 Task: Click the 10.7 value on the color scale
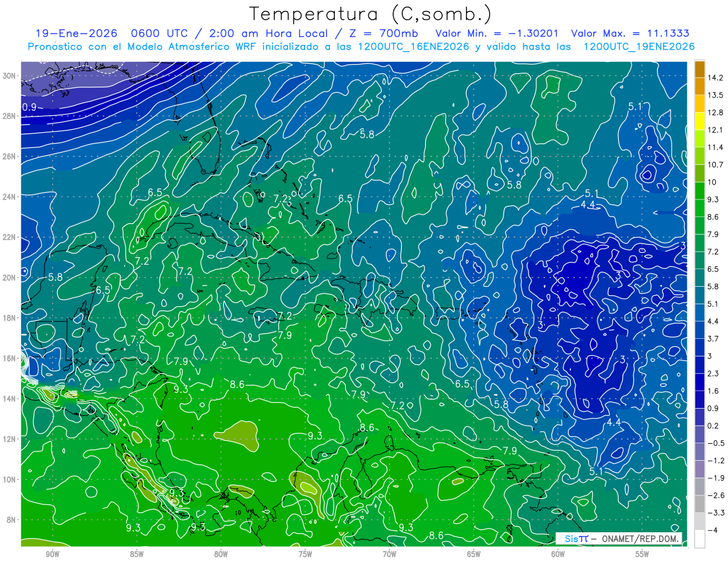715,164
